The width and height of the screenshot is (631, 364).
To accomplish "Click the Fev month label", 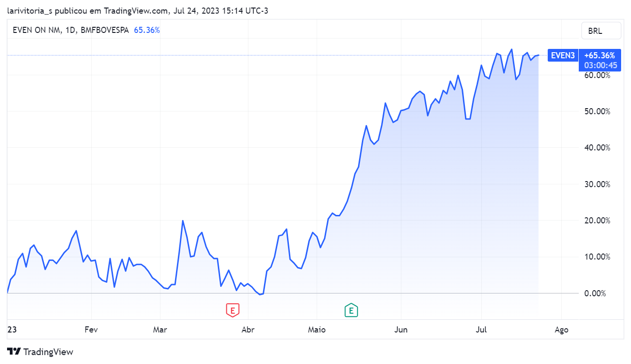I will tap(91, 330).
